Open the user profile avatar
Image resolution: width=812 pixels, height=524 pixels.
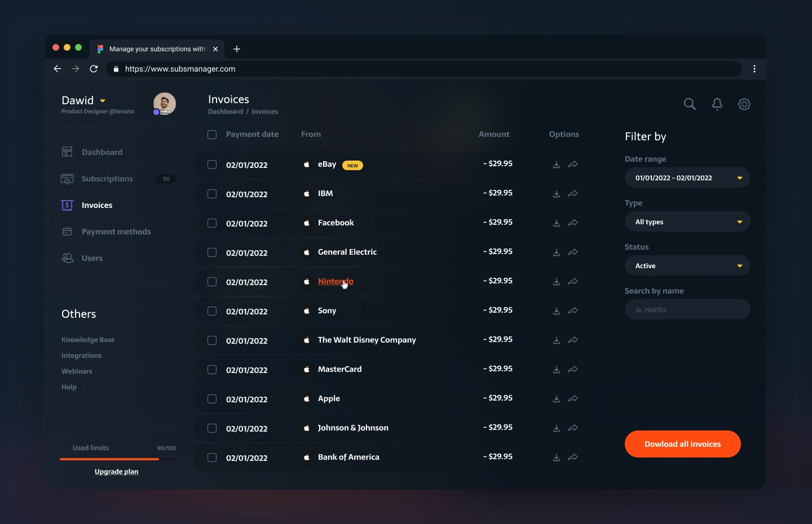165,104
